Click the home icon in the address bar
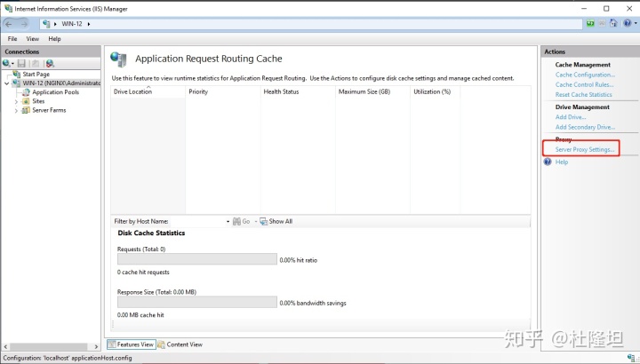640x364 pixels. [613, 23]
